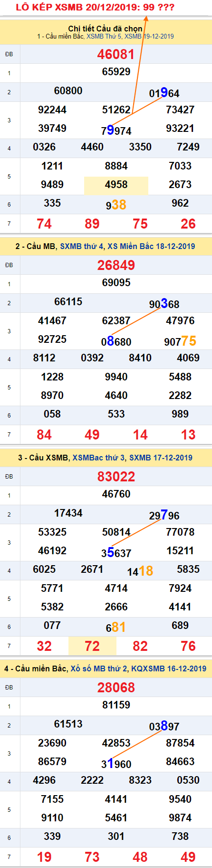
Task: Select the Chi tiết Cầu đã chọn title
Action: point(106,29)
